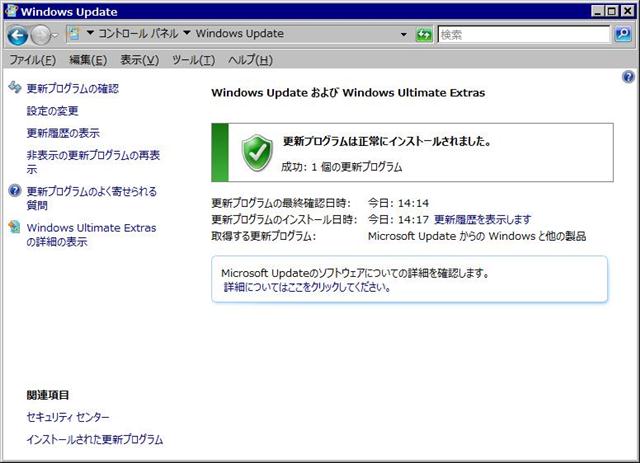Click the Windows Update title bar icon
Screen dimensions: 640x463
click(11, 11)
